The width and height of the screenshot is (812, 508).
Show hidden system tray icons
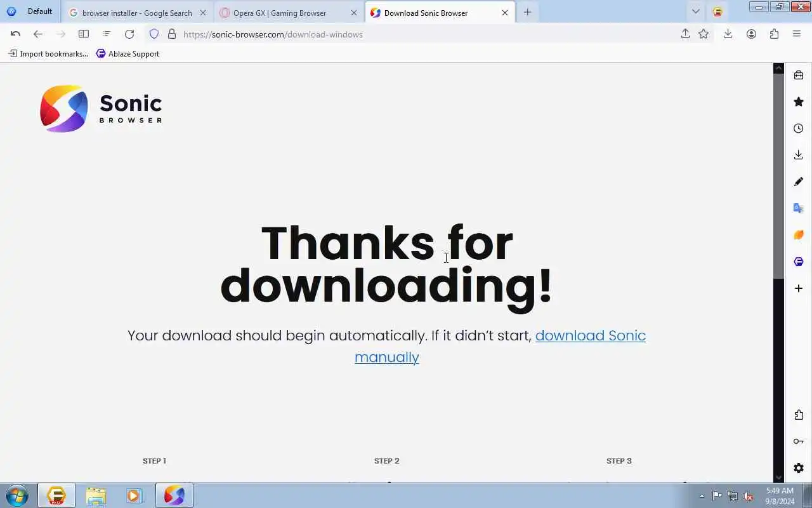tap(702, 496)
